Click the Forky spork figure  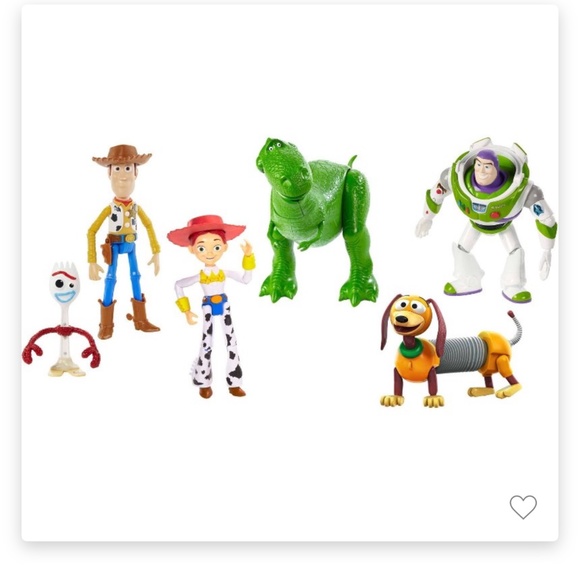[x=61, y=320]
